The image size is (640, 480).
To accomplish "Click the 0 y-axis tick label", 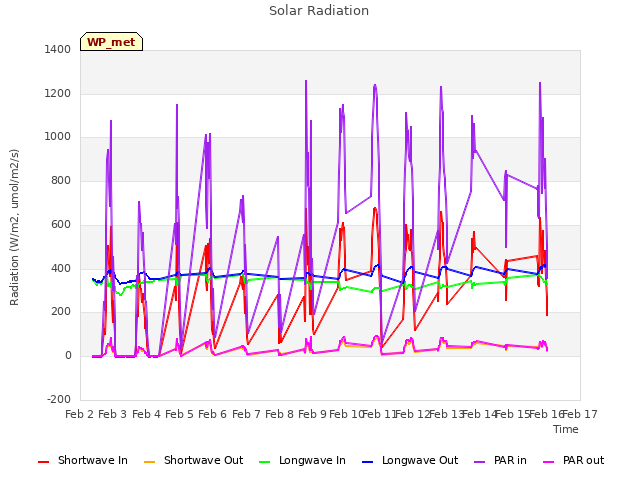I will point(68,356).
